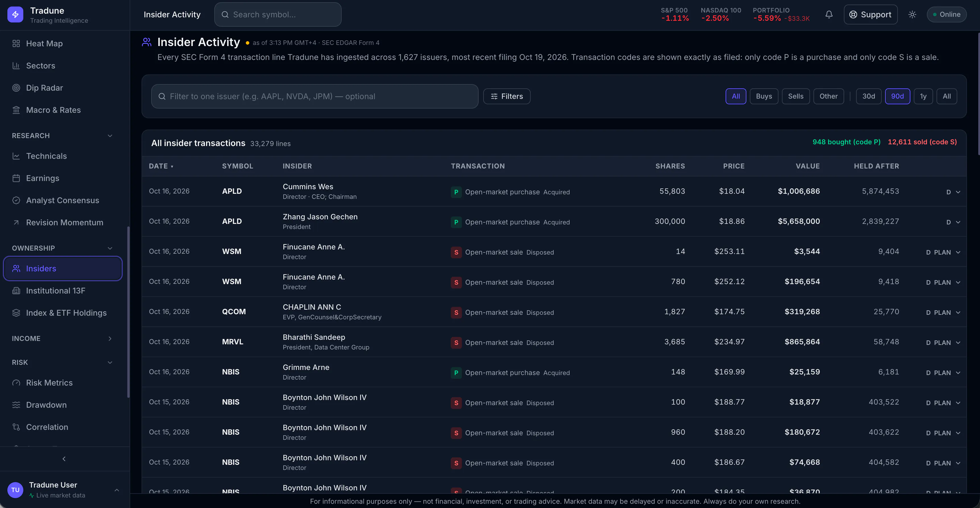Open the Correlation page
This screenshot has width=980, height=508.
click(63, 427)
